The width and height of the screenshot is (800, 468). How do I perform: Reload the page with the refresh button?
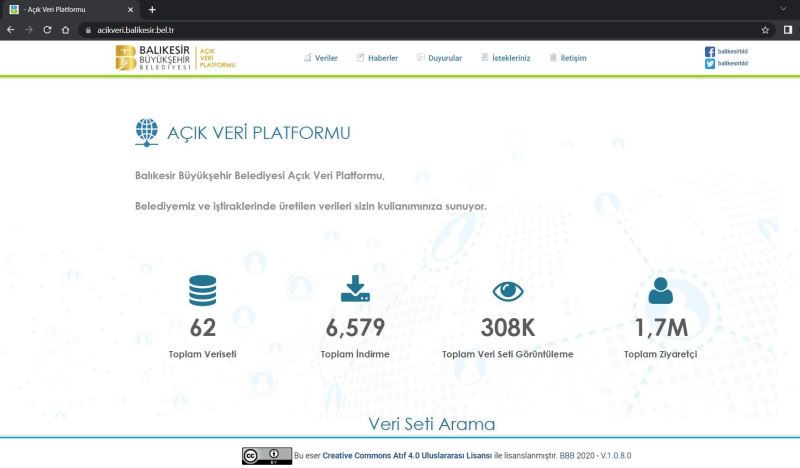pyautogui.click(x=47, y=30)
